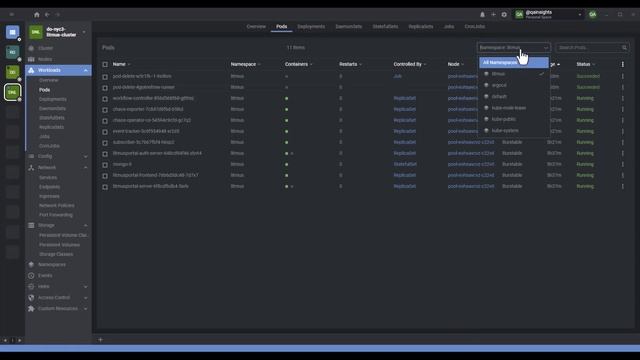Expand the Config section chevron

tap(86, 157)
